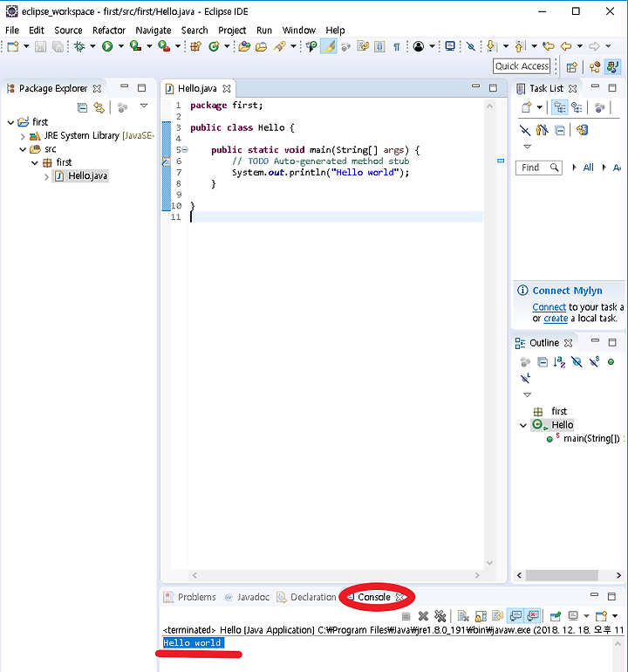The height and width of the screenshot is (672, 628).
Task: Click the Outline horizontal scrollbar thumb
Action: click(x=562, y=575)
